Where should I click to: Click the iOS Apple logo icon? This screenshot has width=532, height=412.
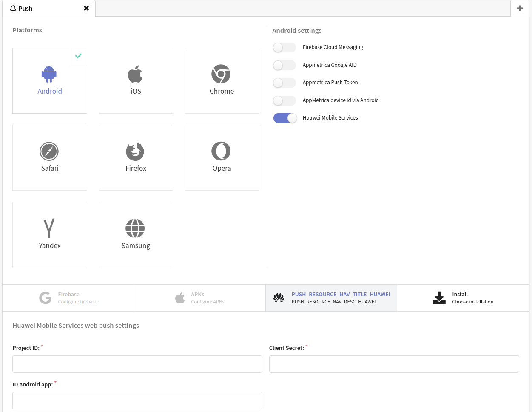tap(135, 74)
